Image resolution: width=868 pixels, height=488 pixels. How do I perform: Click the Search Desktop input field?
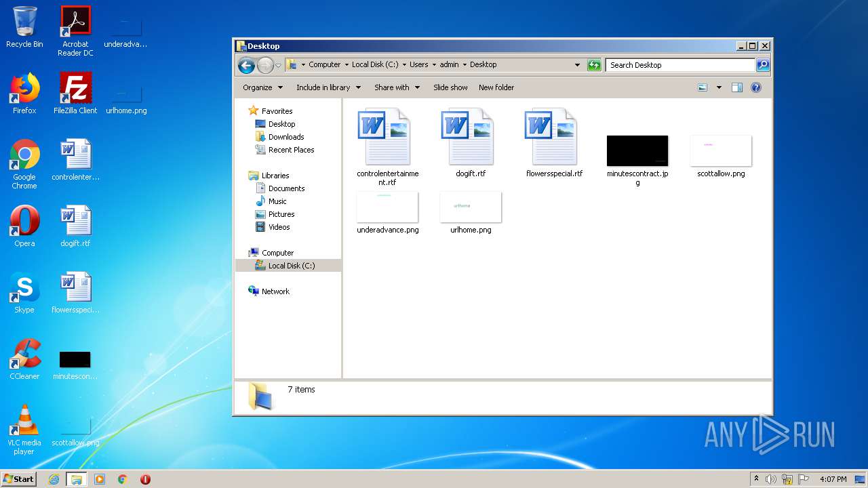pyautogui.click(x=680, y=65)
